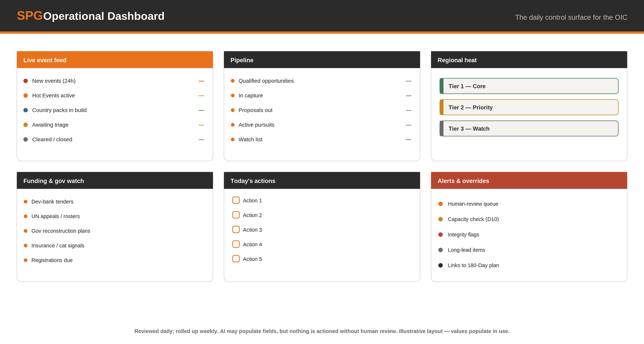Select the Today's actions header
Image resolution: width=644 pixels, height=344 pixels.
[x=322, y=181]
